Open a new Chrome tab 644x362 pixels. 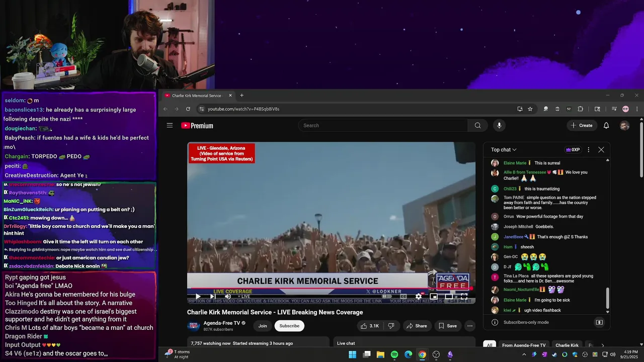[242, 95]
